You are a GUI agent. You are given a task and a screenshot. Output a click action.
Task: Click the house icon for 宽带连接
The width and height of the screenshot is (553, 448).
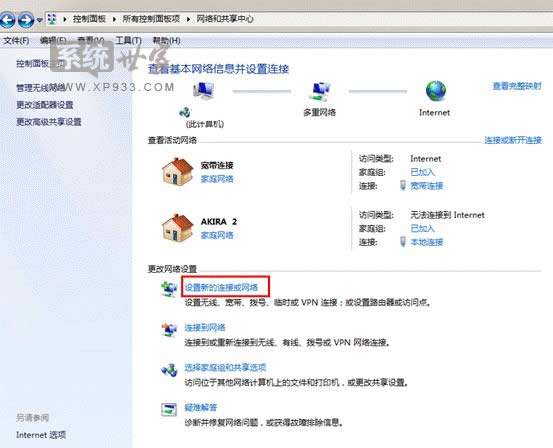pyautogui.click(x=178, y=172)
